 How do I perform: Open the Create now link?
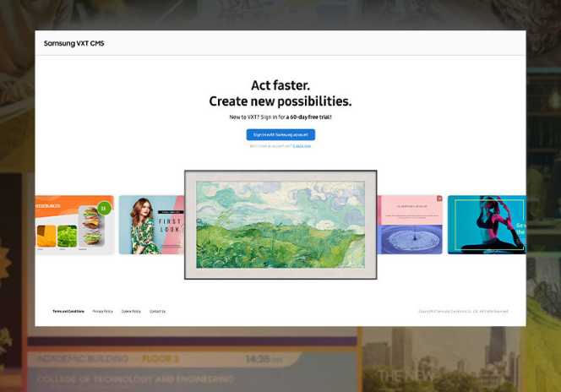click(x=302, y=146)
